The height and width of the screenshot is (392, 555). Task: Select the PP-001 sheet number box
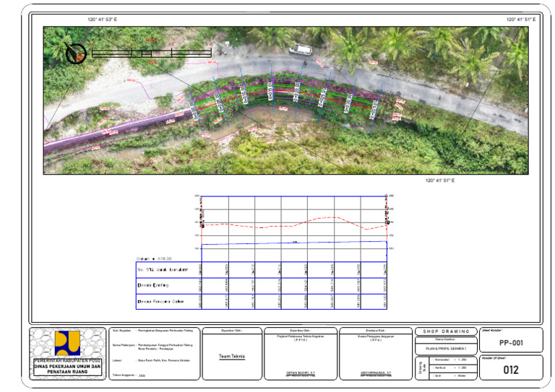511,340
